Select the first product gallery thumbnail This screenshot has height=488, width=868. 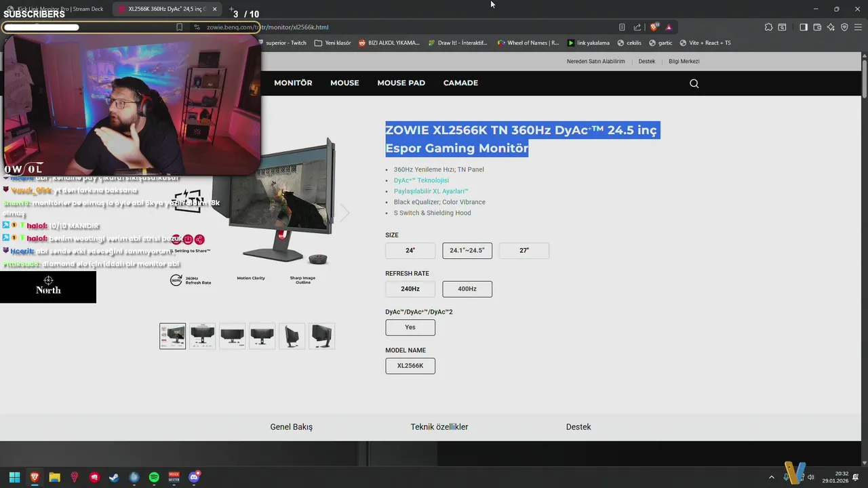172,336
